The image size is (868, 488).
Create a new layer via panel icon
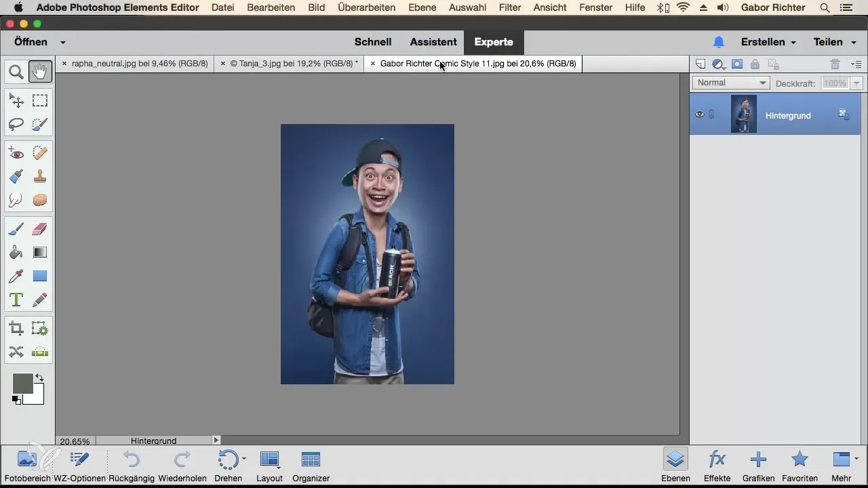point(701,64)
